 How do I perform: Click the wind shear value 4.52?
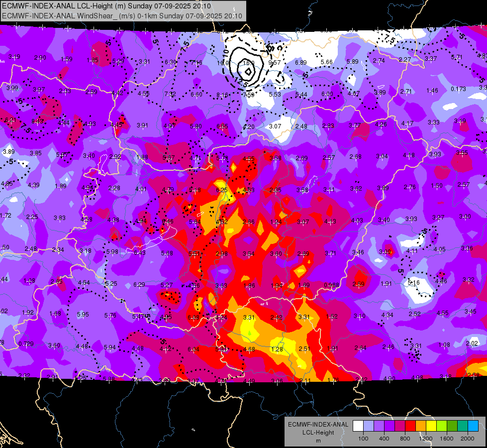pyautogui.click(x=222, y=222)
